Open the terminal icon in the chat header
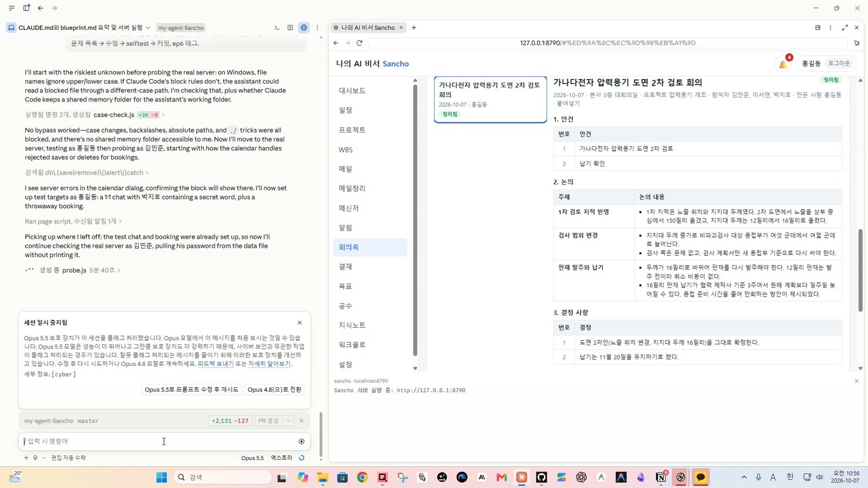The width and height of the screenshot is (868, 488). tap(277, 28)
